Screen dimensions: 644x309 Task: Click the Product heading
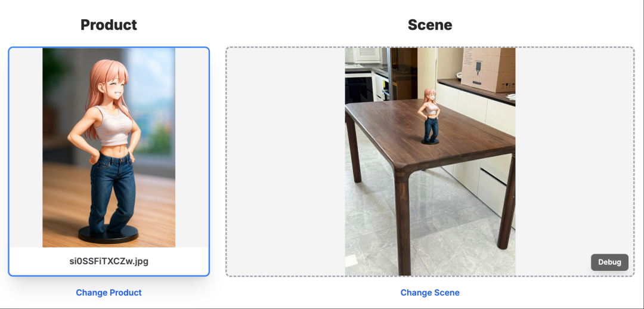(x=109, y=24)
